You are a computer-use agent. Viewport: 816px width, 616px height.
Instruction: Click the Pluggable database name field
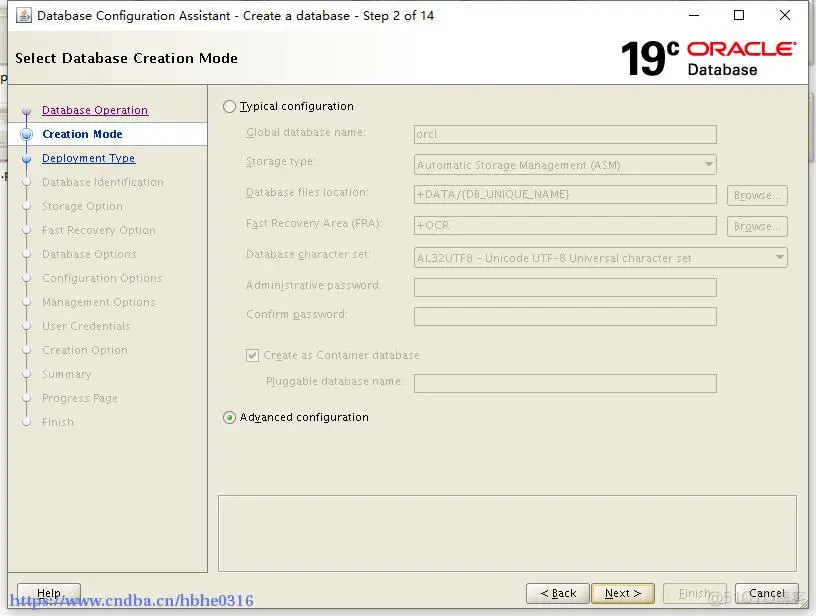[565, 383]
